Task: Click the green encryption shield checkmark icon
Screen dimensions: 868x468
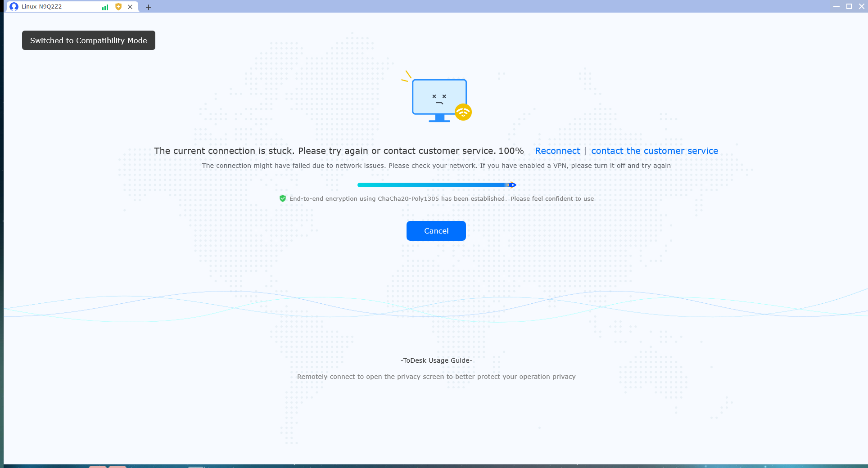Action: [x=283, y=198]
